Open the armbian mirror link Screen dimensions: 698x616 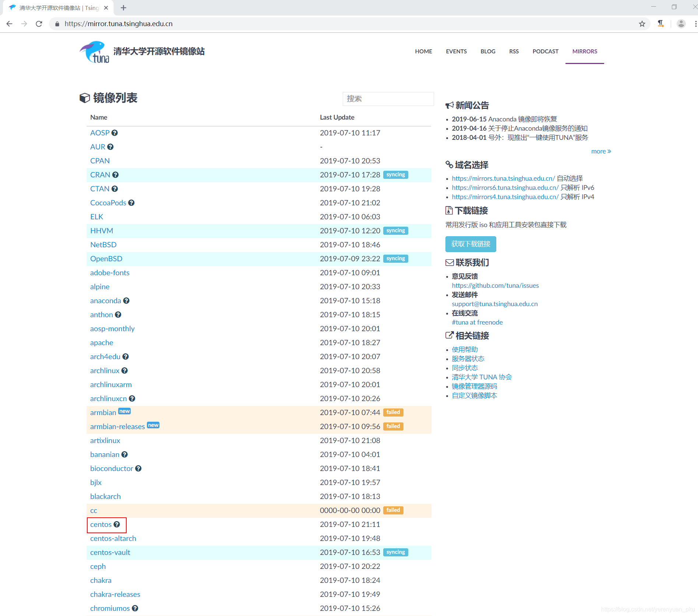coord(103,413)
